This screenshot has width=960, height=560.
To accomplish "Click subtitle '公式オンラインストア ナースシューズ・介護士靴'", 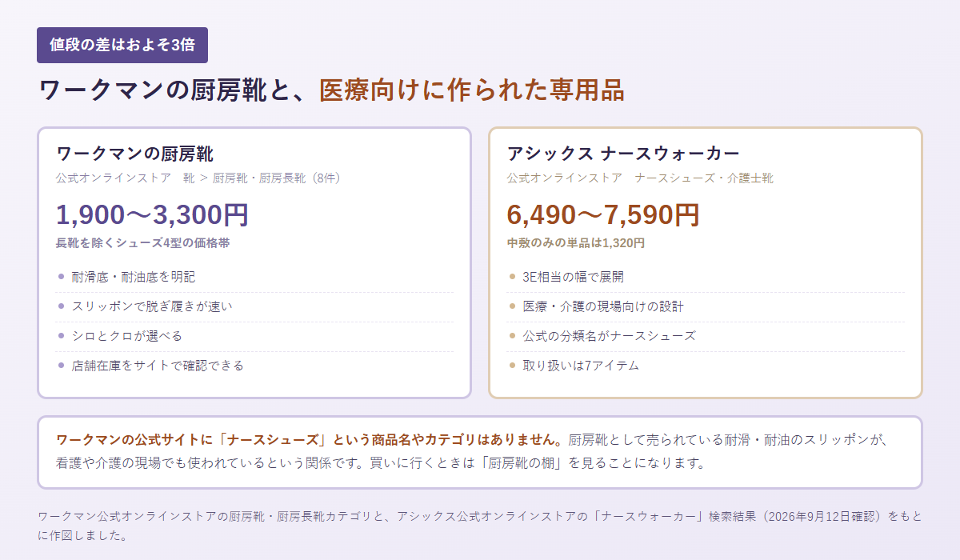I will [640, 178].
